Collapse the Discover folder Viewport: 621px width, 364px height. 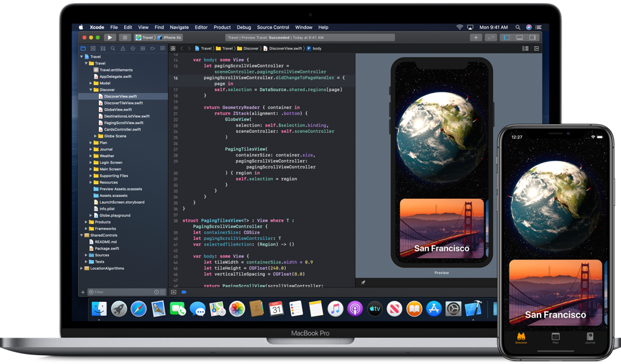coord(91,90)
